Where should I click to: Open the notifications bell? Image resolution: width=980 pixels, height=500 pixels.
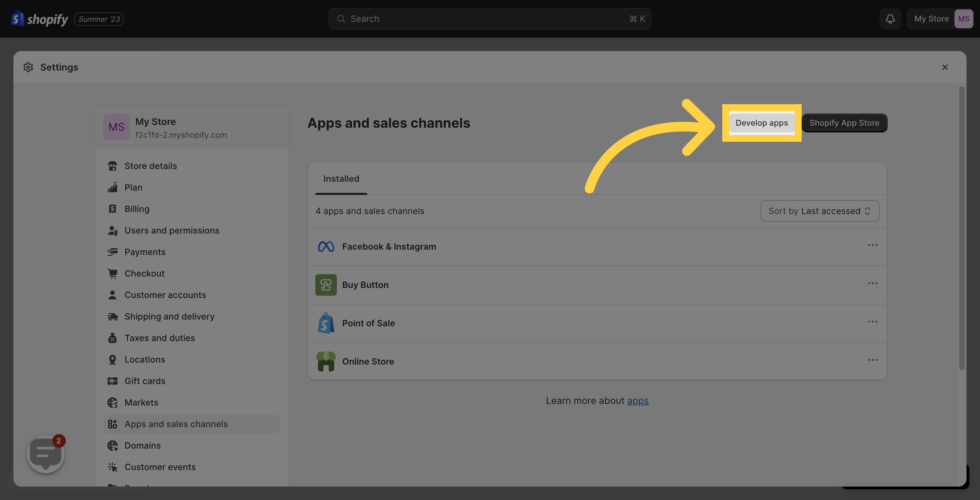(x=890, y=18)
